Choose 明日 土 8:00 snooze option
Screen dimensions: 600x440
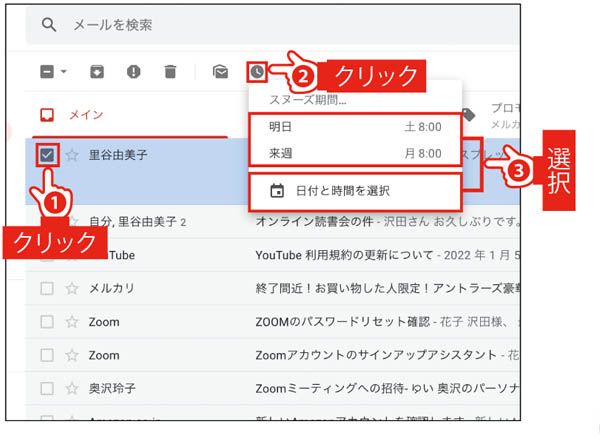point(355,127)
